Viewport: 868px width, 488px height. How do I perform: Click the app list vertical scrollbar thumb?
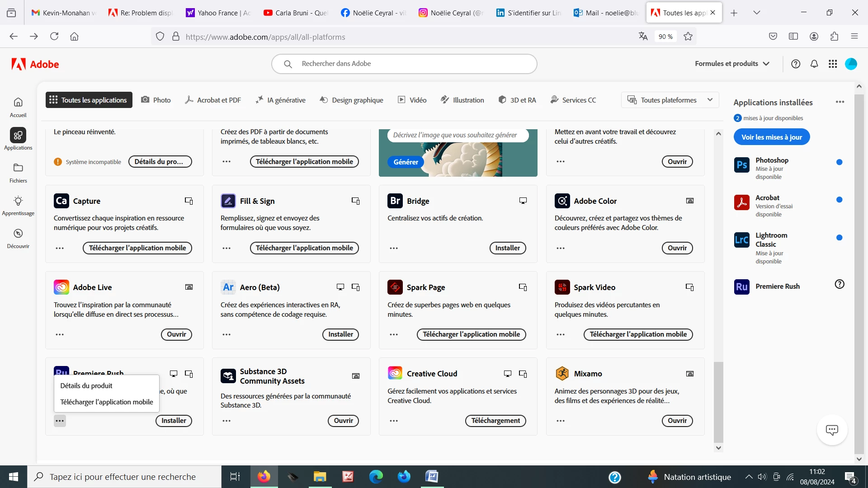coord(718,402)
